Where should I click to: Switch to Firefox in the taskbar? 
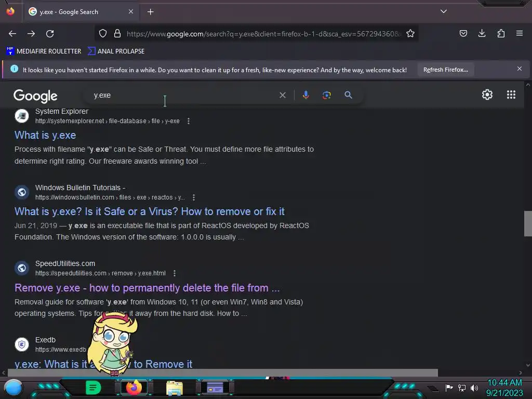(134, 388)
